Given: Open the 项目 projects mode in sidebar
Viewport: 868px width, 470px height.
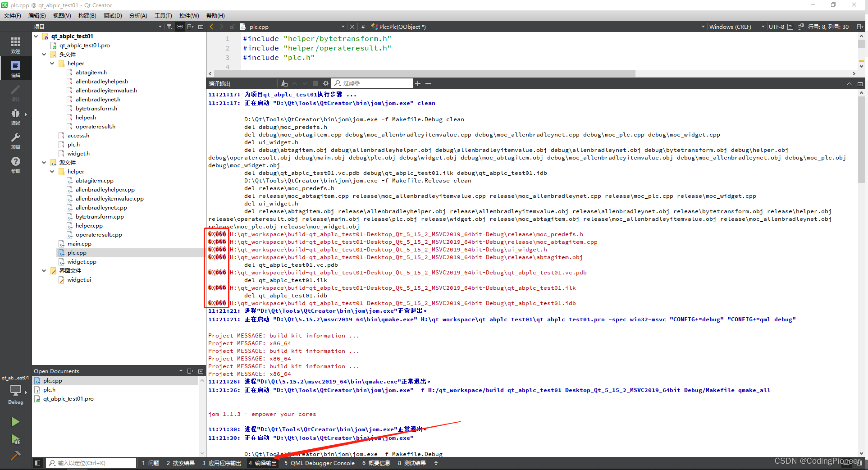Looking at the screenshot, I should pyautogui.click(x=16, y=140).
